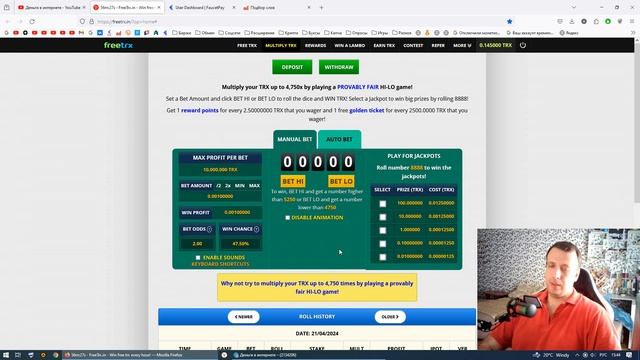The width and height of the screenshot is (640, 360).
Task: Open the EARN TRX nav item
Action: coord(384,45)
